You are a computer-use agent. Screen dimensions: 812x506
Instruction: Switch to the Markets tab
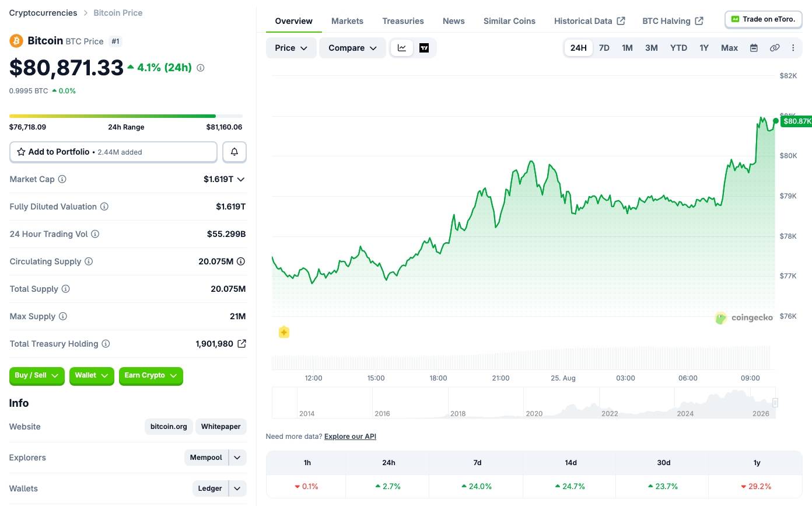347,21
